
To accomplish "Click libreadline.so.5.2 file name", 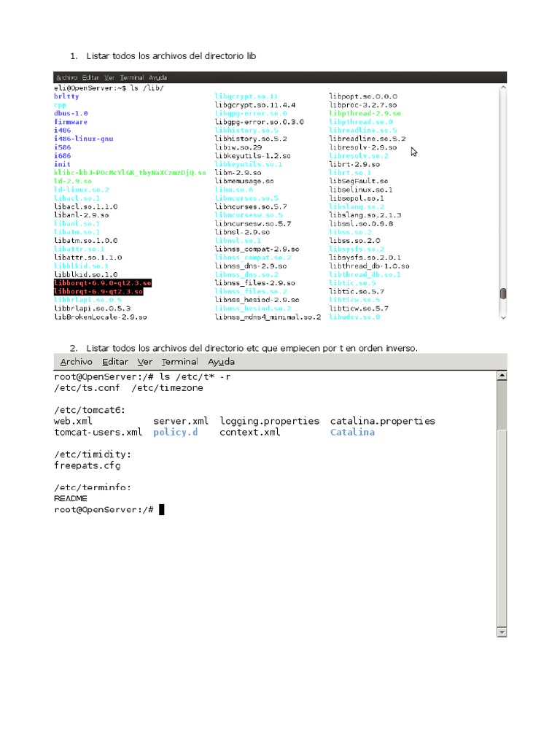I will pos(367,139).
